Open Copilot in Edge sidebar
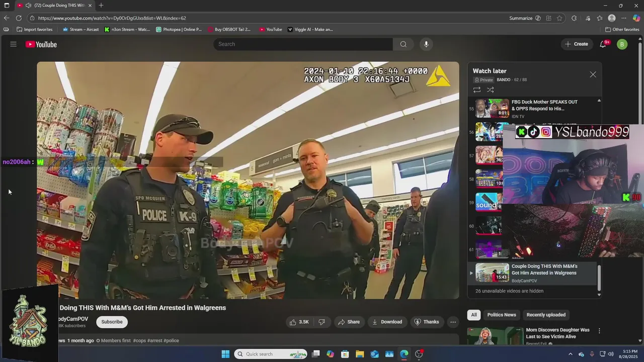This screenshot has height=362, width=644. tap(636, 18)
